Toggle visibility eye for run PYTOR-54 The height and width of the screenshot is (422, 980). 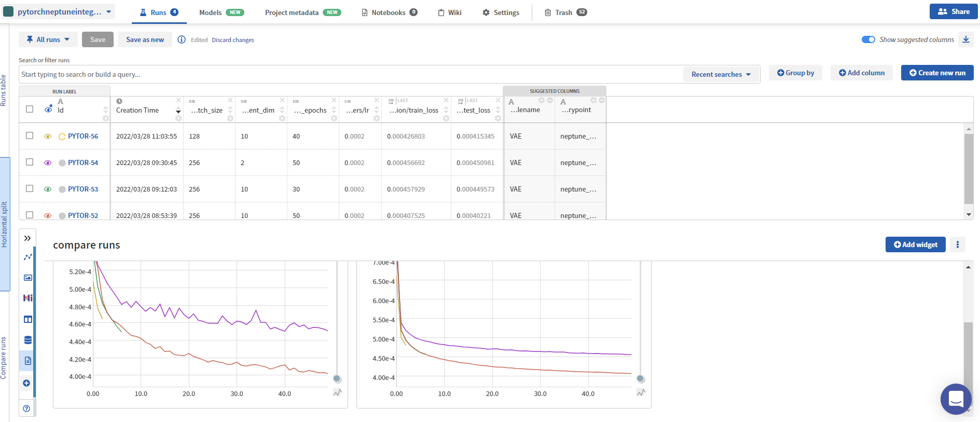(48, 163)
